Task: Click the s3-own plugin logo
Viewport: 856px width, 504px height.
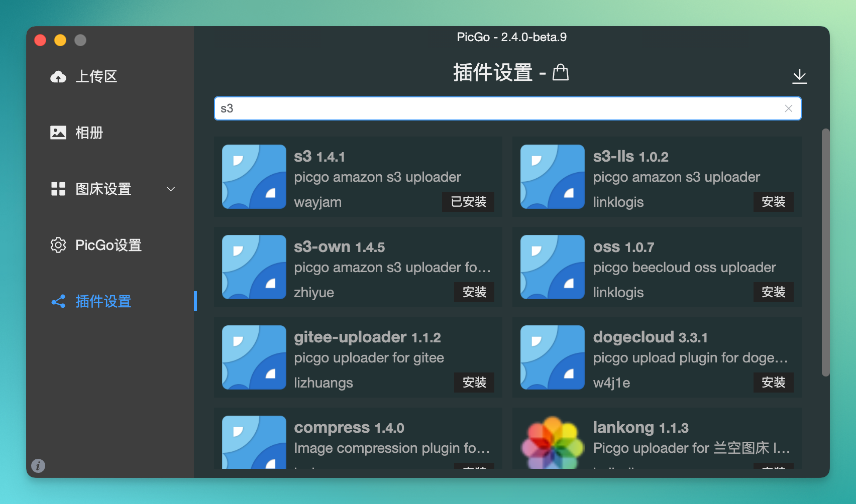Action: (254, 267)
